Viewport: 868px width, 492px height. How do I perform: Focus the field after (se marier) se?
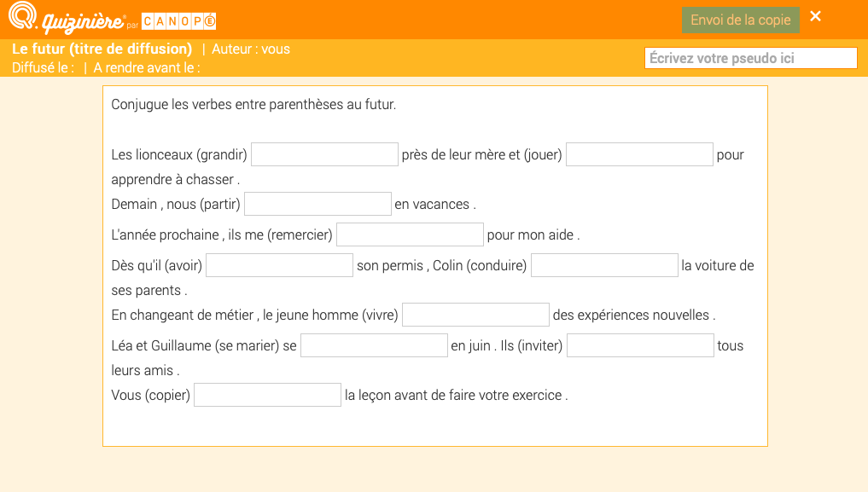click(x=374, y=345)
